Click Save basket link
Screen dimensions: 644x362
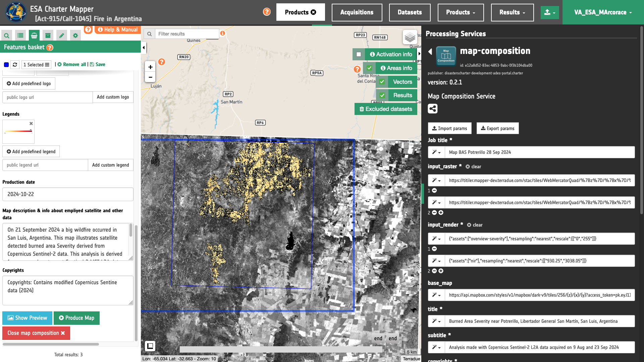coord(98,64)
